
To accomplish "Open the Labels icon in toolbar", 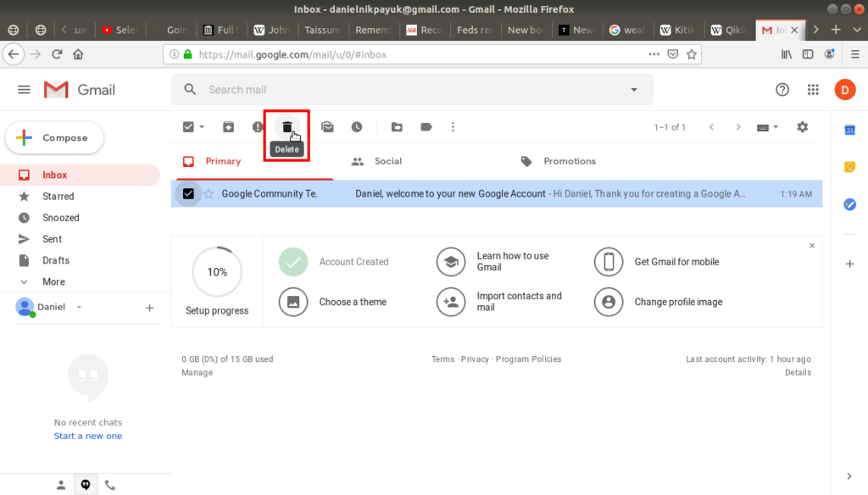I will click(x=426, y=127).
